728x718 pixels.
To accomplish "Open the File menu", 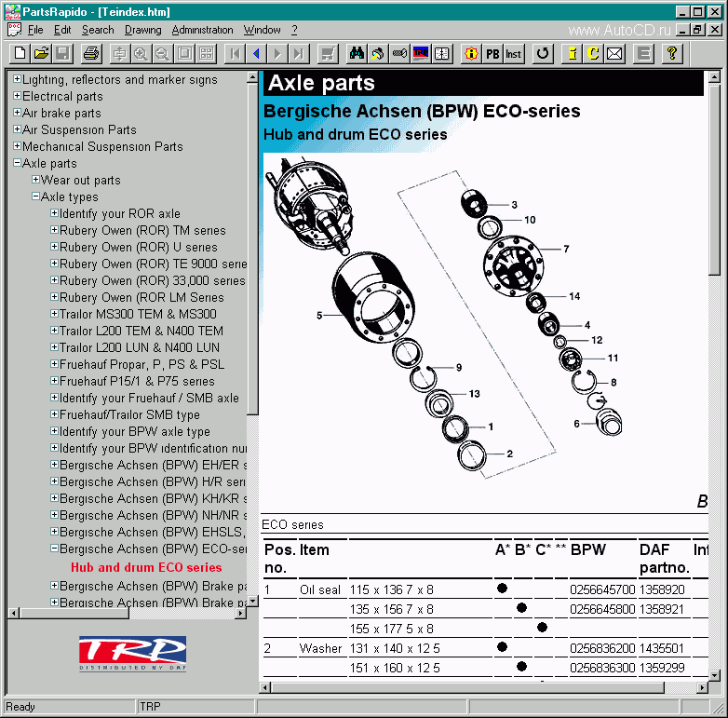I will click(35, 30).
